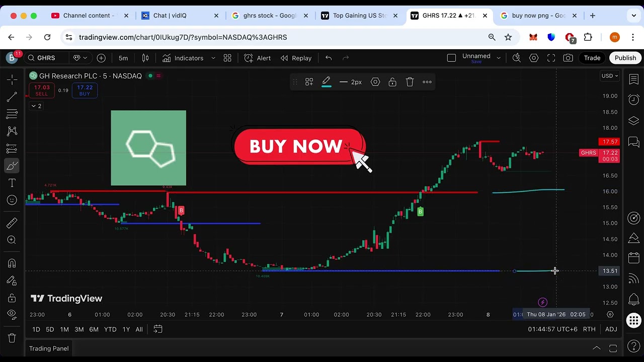Image resolution: width=644 pixels, height=362 pixels.
Task: Toggle ADJ adjusted data setting
Action: (611, 329)
